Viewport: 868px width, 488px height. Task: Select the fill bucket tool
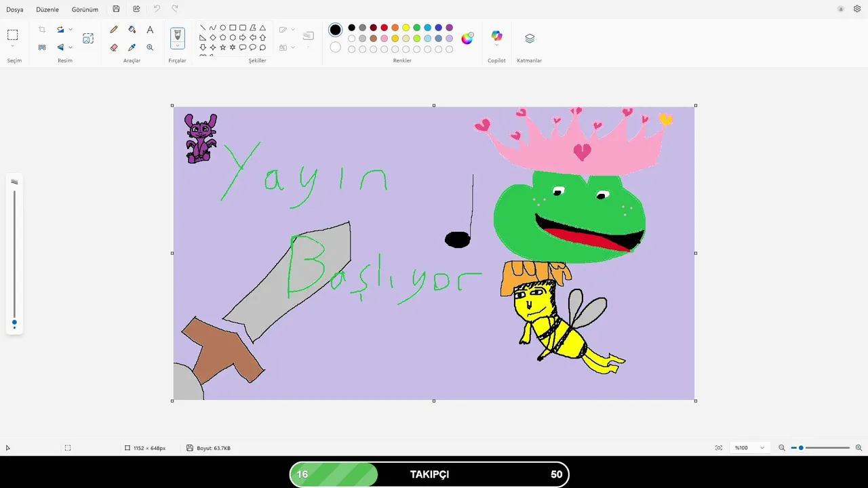(132, 30)
